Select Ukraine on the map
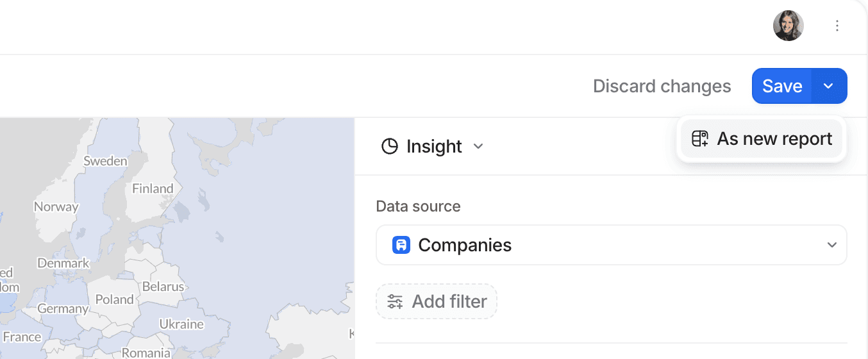868x359 pixels. 181,324
